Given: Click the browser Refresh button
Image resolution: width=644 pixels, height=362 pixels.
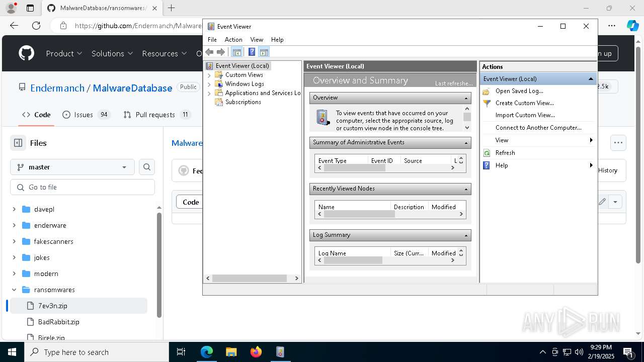Looking at the screenshot, I should pyautogui.click(x=36, y=26).
